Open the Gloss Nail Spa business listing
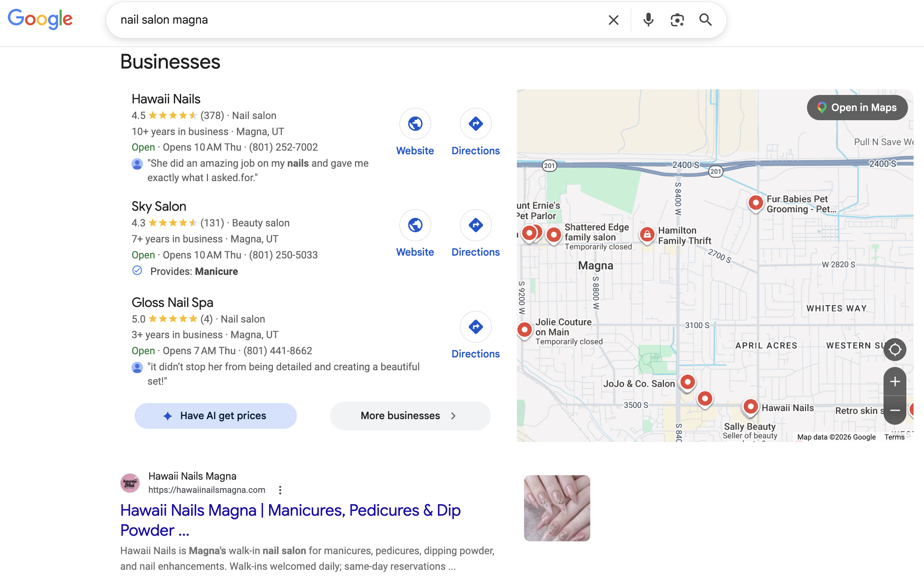 pyautogui.click(x=172, y=303)
